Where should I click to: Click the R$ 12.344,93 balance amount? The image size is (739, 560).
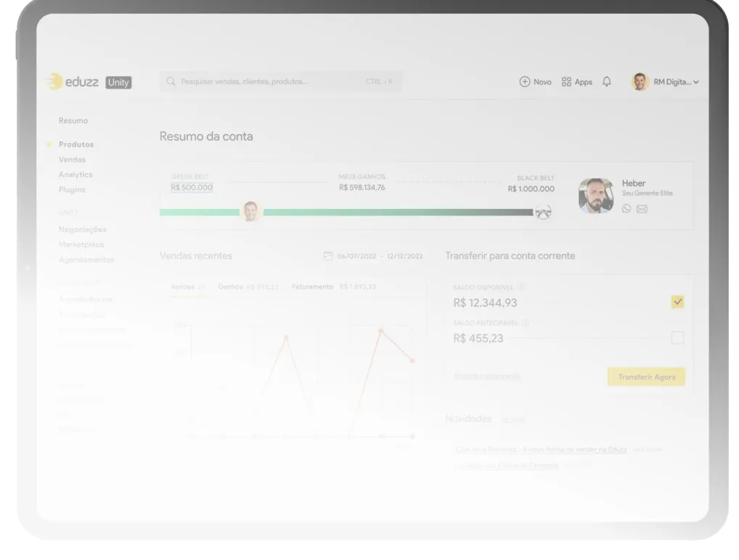pyautogui.click(x=485, y=302)
